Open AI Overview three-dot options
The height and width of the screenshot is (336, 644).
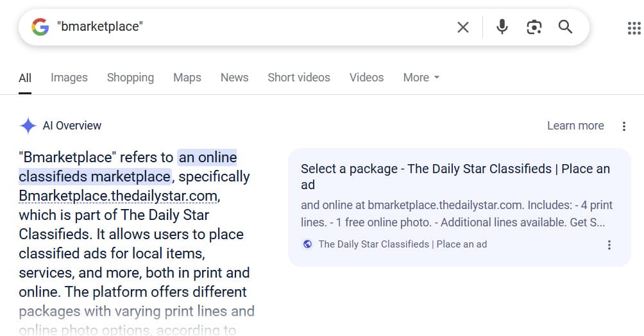pos(623,126)
